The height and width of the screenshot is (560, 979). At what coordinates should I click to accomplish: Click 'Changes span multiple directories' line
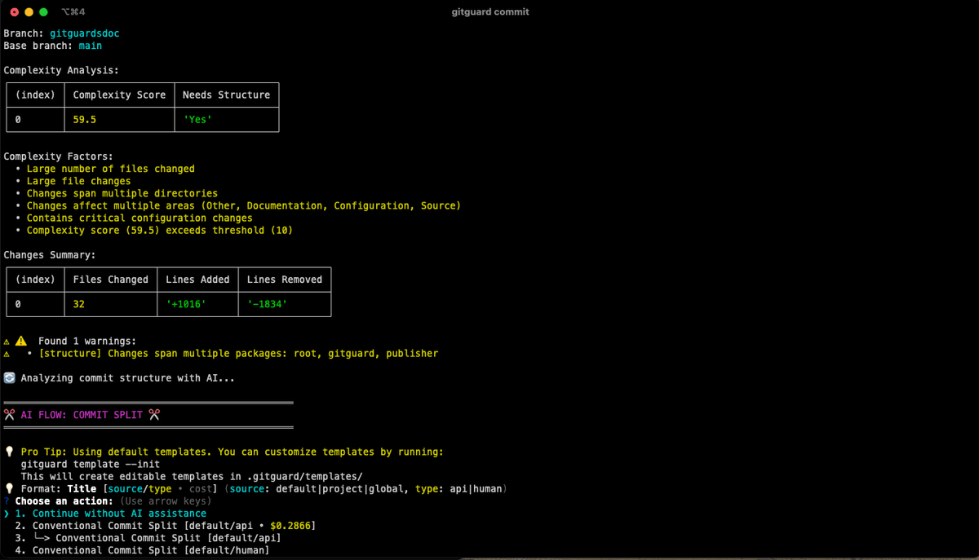(122, 193)
